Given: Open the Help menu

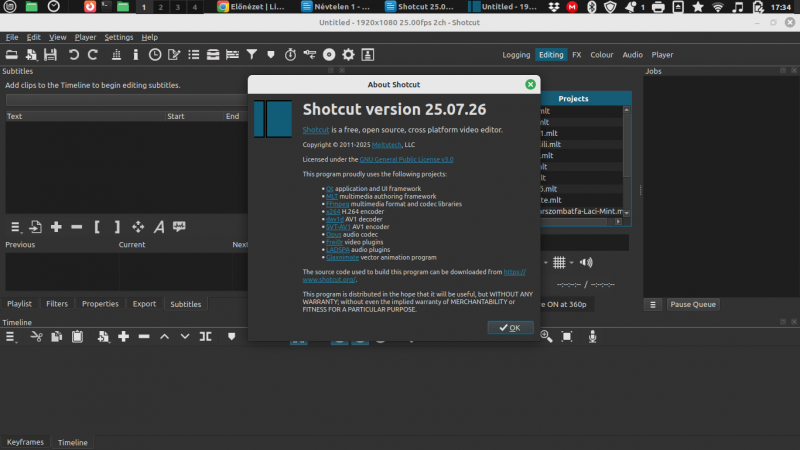Looking at the screenshot, I should click(x=149, y=37).
